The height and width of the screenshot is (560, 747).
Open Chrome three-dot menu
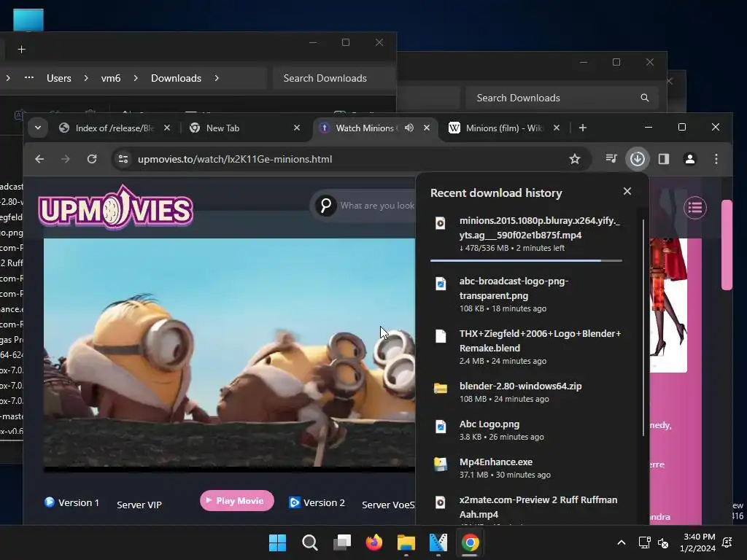(716, 159)
